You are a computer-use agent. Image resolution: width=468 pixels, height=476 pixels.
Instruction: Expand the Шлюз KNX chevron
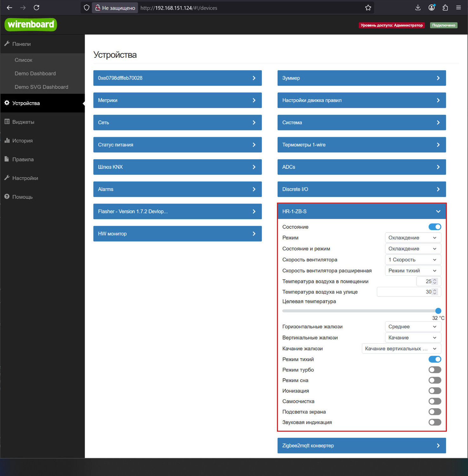(254, 167)
